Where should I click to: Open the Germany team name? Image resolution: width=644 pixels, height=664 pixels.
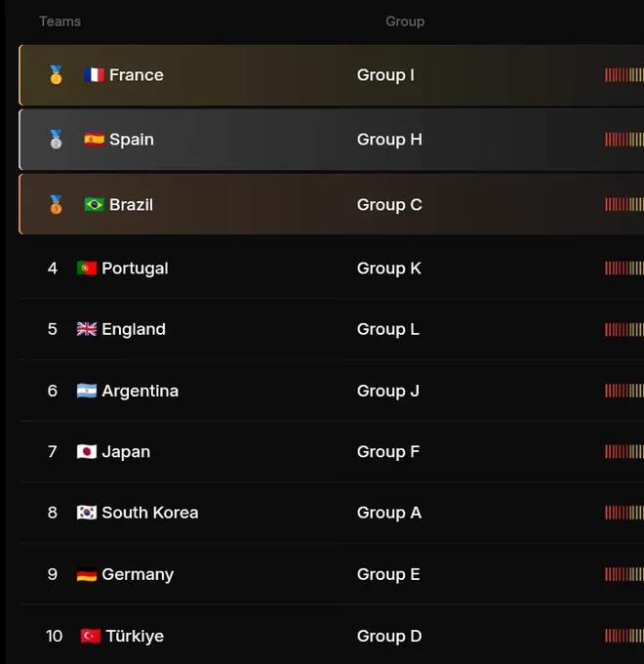(x=138, y=574)
